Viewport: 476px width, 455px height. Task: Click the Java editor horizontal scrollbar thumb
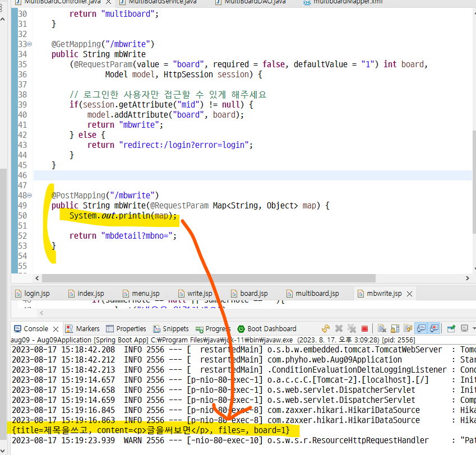point(209,278)
